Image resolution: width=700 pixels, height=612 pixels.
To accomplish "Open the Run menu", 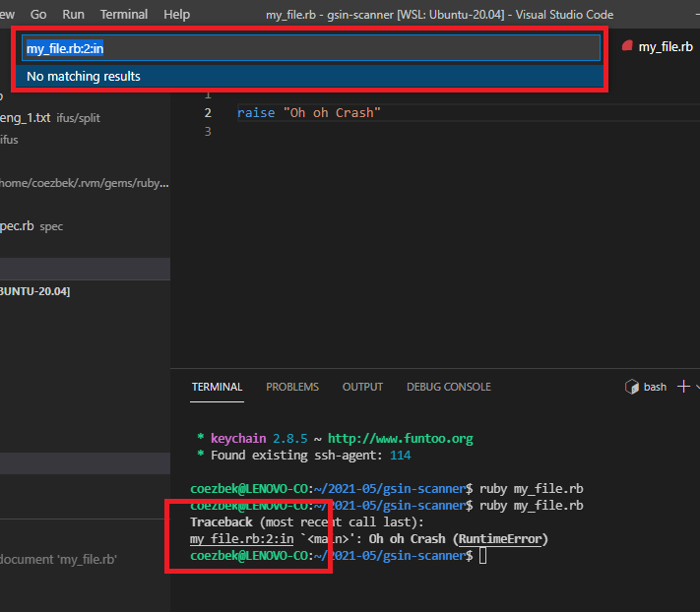I will click(73, 15).
